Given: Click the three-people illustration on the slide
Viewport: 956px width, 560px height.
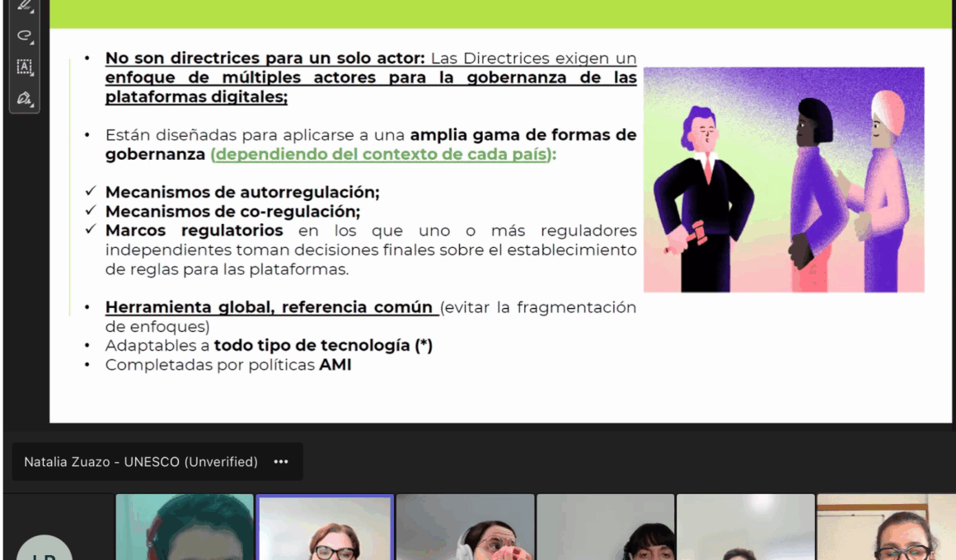Looking at the screenshot, I should pyautogui.click(x=783, y=180).
